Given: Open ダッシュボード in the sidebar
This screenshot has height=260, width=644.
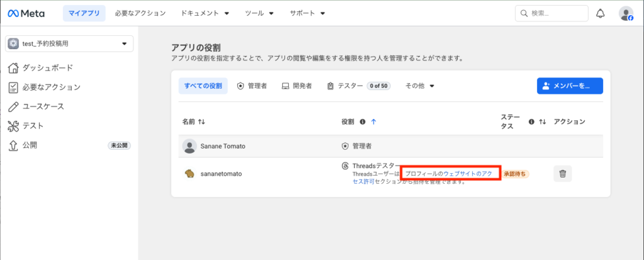Looking at the screenshot, I should coord(48,67).
